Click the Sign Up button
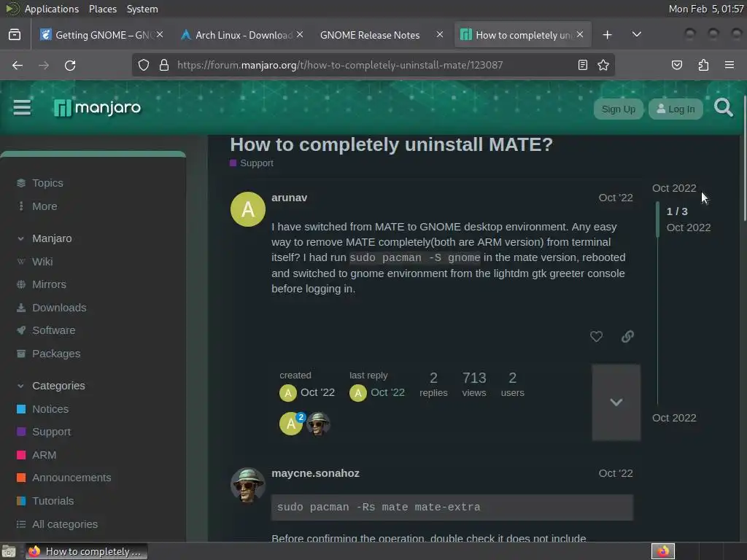This screenshot has height=560, width=747. coord(618,109)
